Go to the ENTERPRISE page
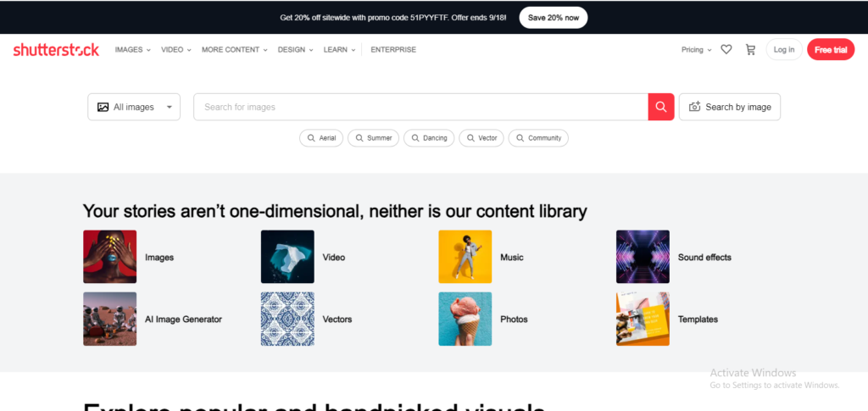 [393, 50]
